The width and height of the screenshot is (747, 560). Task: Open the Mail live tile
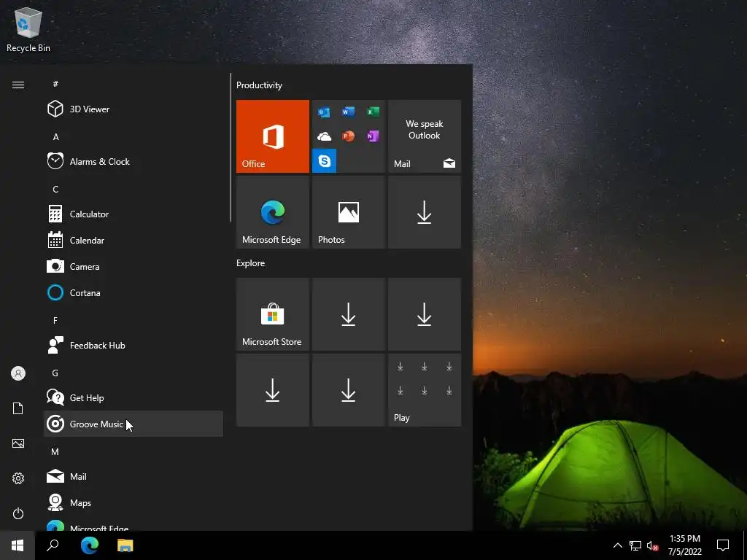tap(425, 136)
